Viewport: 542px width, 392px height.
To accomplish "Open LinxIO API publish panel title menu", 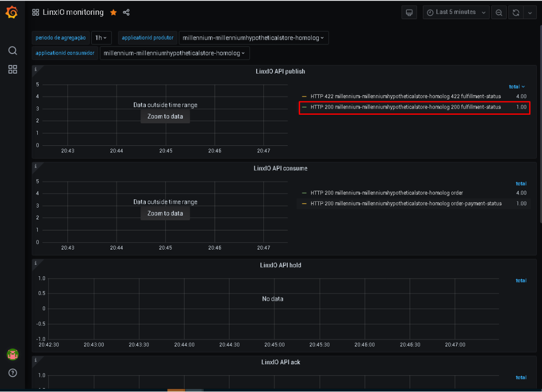I will [x=281, y=72].
